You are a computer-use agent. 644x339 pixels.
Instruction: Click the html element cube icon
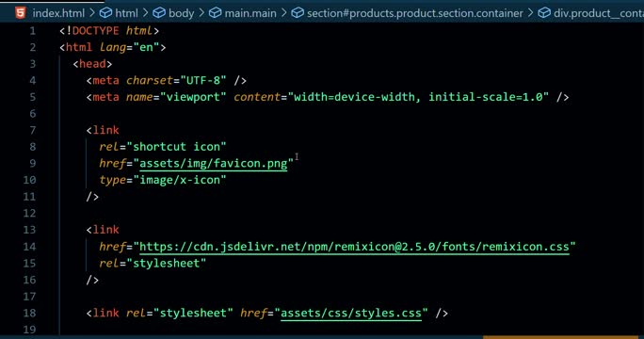coord(105,13)
